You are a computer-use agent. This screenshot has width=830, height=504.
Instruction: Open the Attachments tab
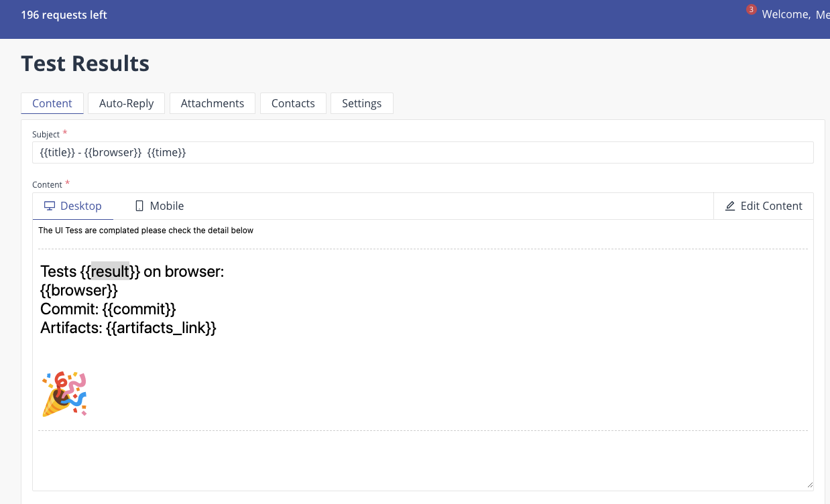pos(213,103)
